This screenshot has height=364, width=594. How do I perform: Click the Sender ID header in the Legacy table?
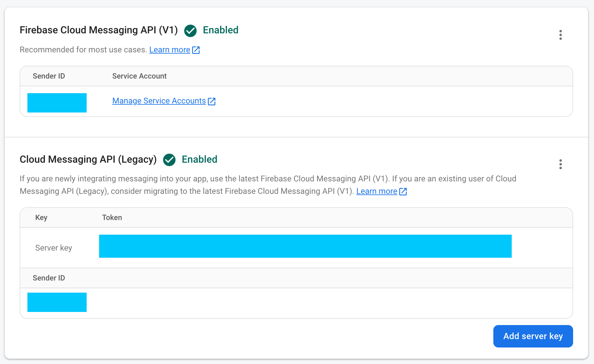click(x=49, y=278)
